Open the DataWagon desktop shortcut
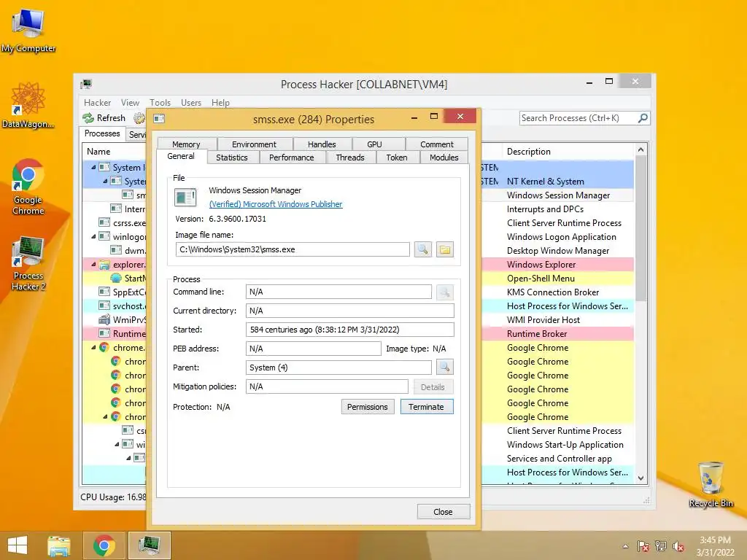This screenshot has width=747, height=560. tap(28, 105)
